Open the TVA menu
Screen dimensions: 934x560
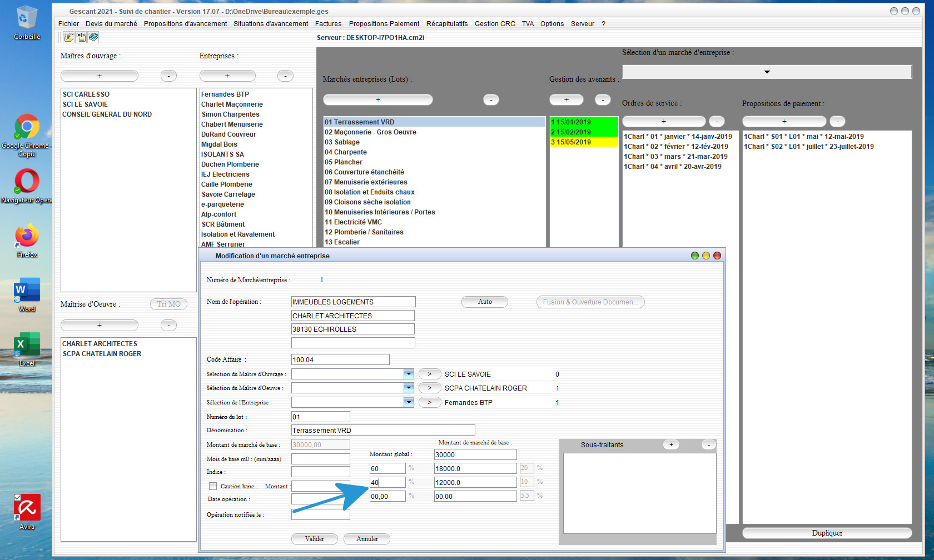click(528, 24)
